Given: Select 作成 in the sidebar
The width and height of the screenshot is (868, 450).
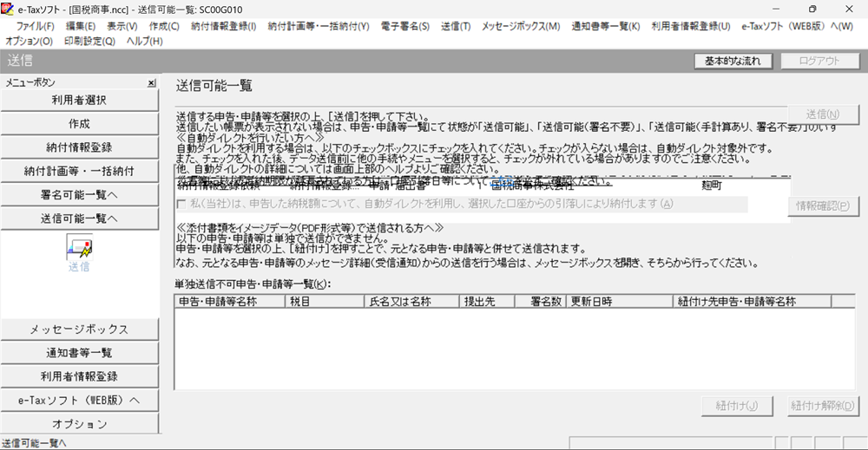Looking at the screenshot, I should 79,124.
